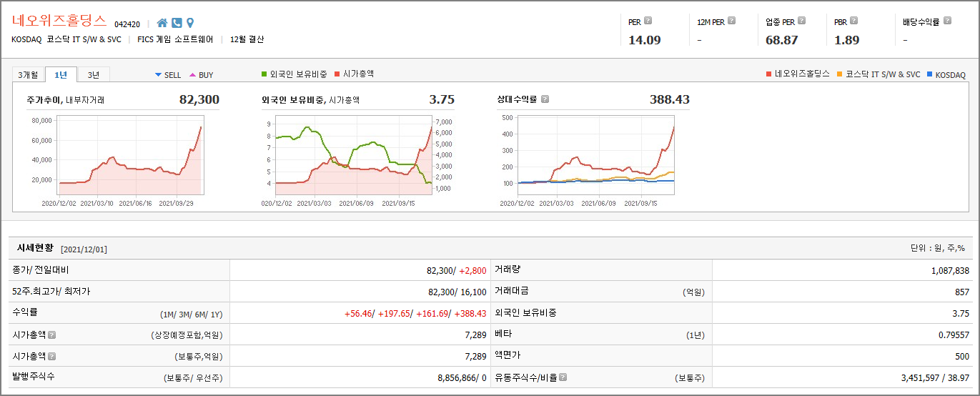
Task: Click the 네오위즈홀딩스 company name title
Action: (x=59, y=21)
